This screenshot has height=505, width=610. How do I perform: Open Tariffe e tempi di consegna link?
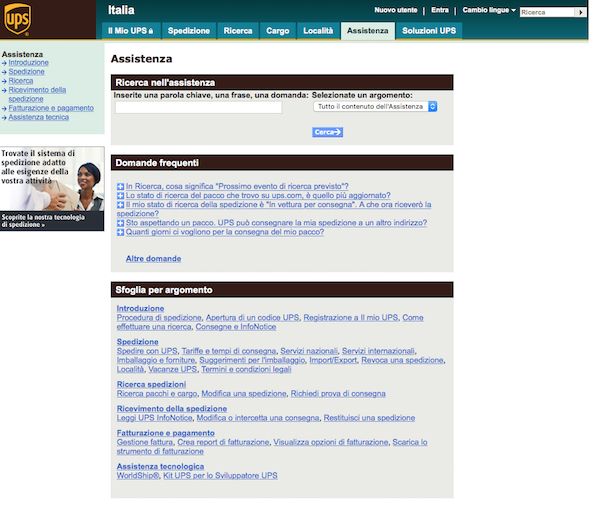[x=229, y=351]
